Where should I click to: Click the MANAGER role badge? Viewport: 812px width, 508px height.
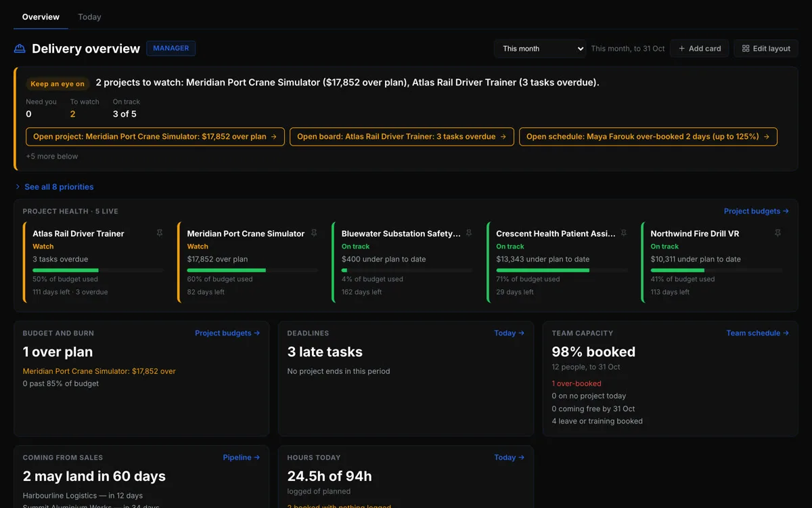point(171,48)
